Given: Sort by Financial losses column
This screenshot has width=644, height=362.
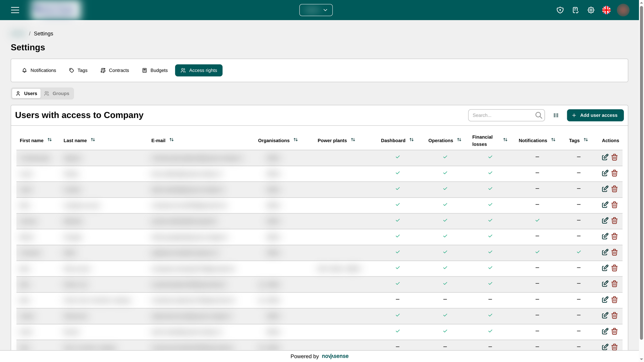Looking at the screenshot, I should 505,140.
